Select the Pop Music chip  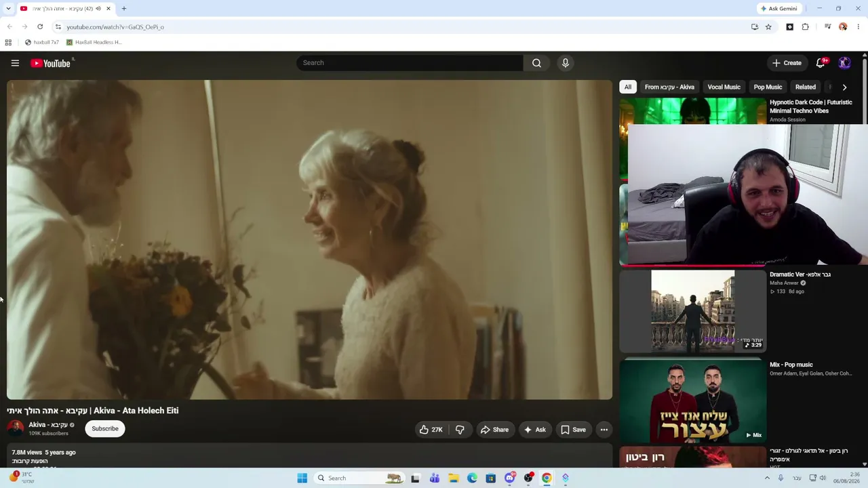tap(768, 87)
